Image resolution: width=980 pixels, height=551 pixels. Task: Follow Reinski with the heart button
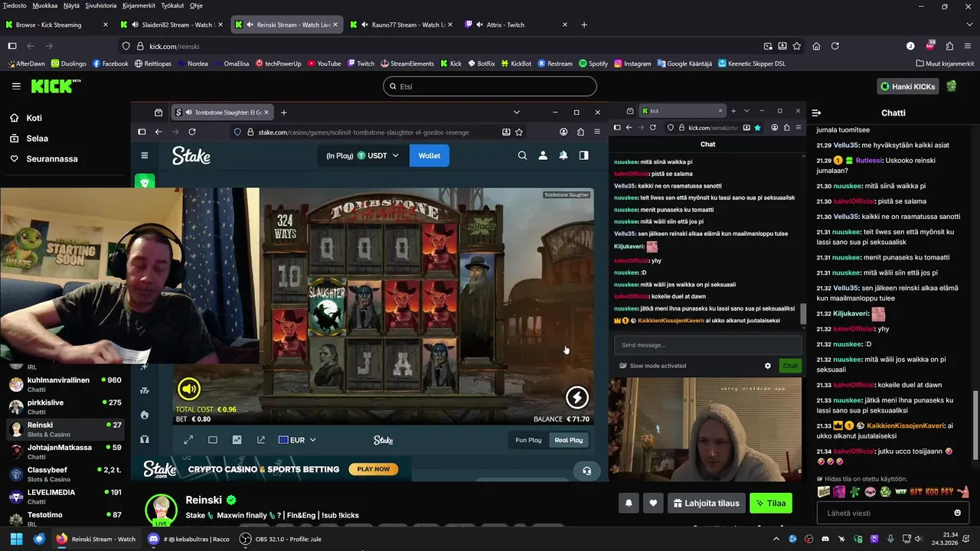[653, 503]
